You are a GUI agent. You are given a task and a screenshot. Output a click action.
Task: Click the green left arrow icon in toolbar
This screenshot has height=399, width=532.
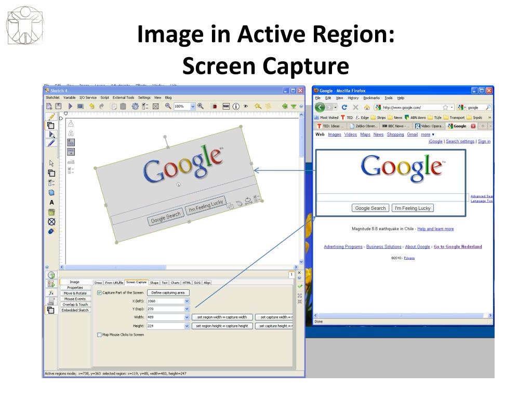pyautogui.click(x=285, y=106)
